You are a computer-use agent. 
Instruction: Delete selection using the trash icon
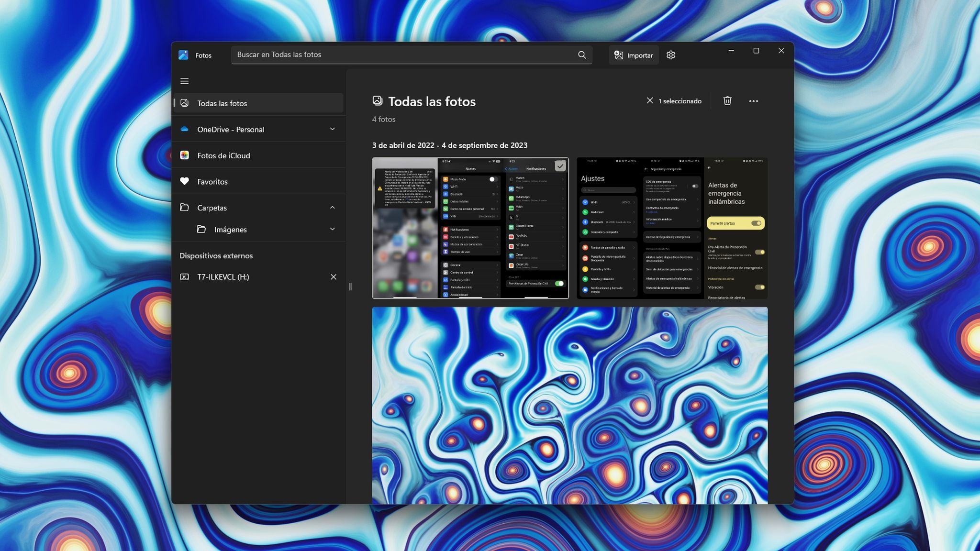pyautogui.click(x=727, y=101)
